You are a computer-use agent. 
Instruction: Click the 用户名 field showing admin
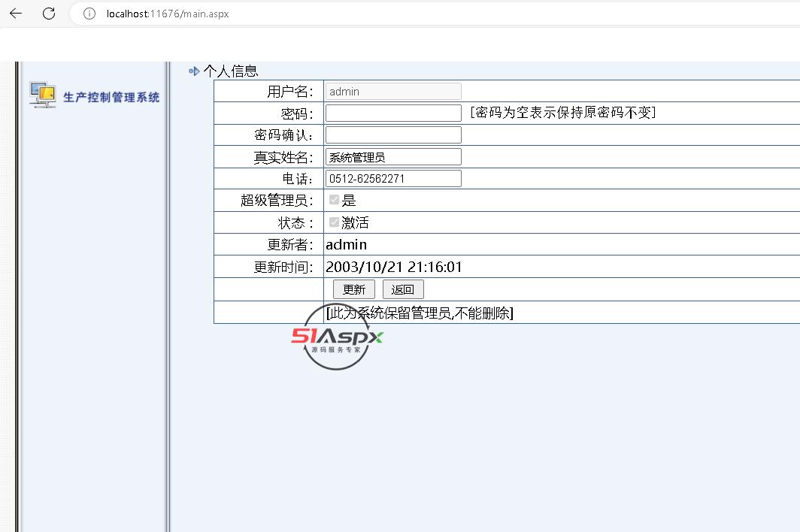(x=392, y=92)
